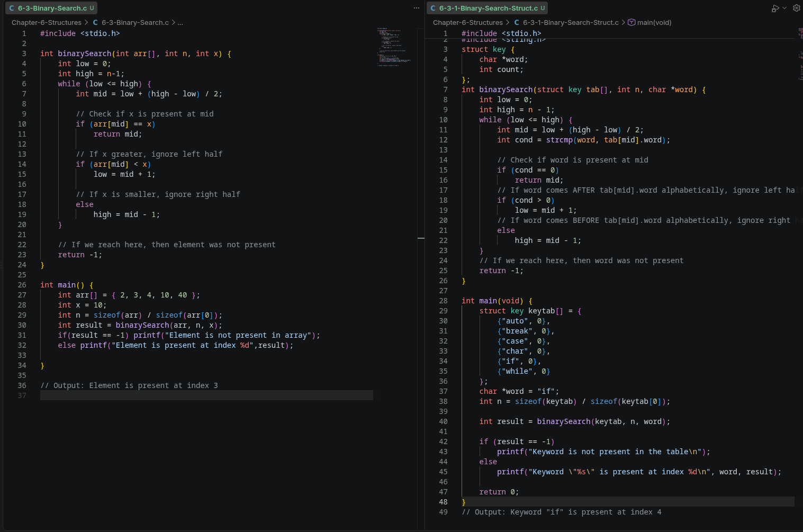Click 'char *word;' struct member line

(503, 59)
